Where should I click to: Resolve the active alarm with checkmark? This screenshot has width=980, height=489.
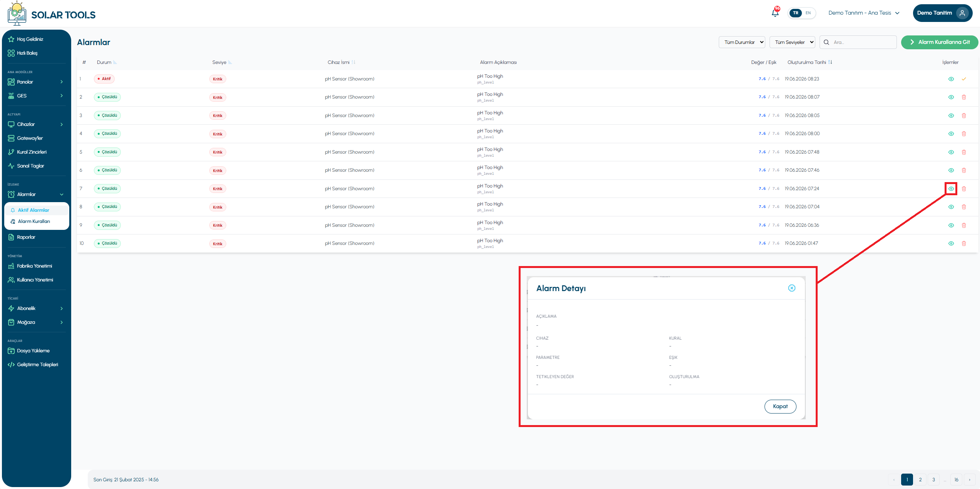pyautogui.click(x=964, y=79)
